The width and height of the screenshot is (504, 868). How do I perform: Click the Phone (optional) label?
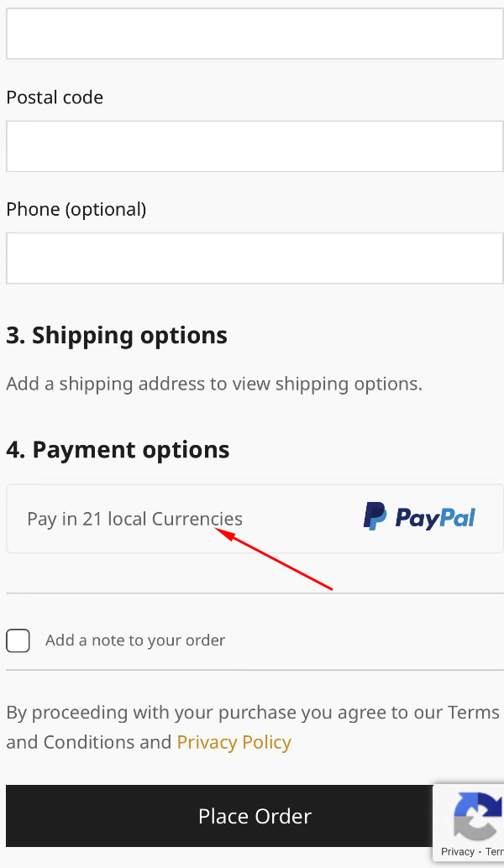76,209
